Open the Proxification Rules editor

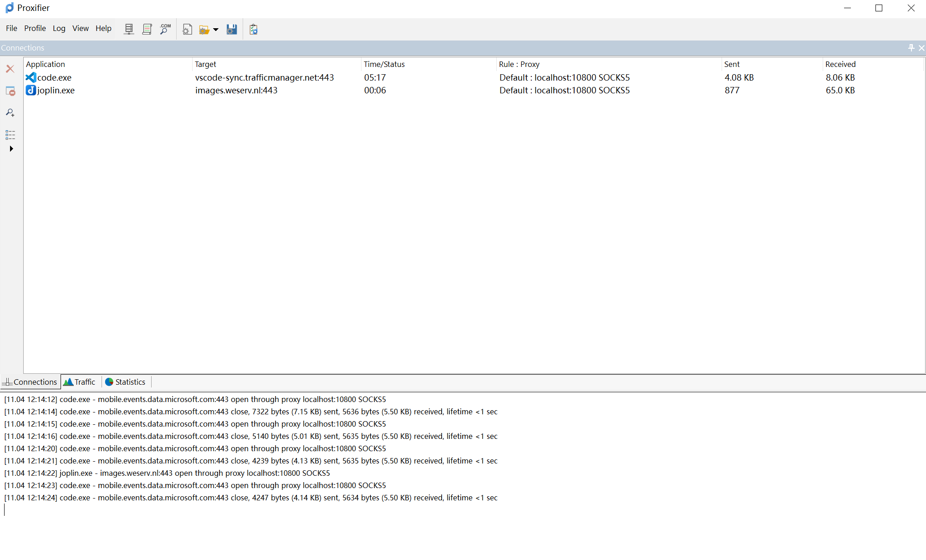tap(147, 29)
